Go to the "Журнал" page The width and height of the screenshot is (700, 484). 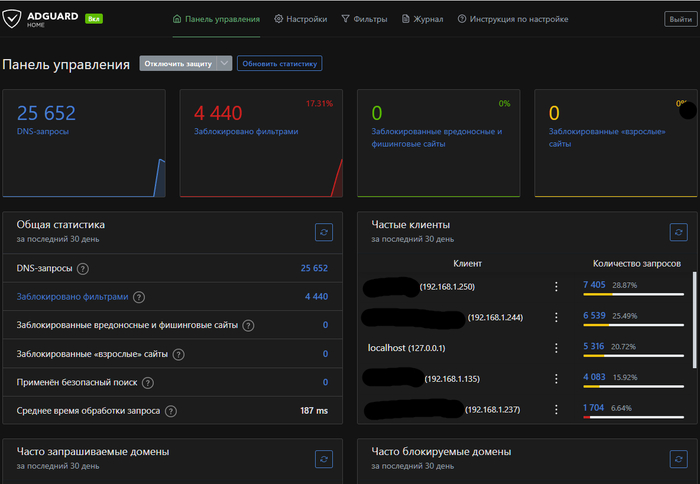422,19
